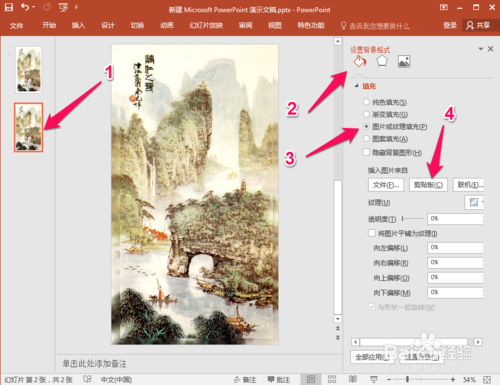Image resolution: width=500 pixels, height=385 pixels.
Task: Open the 视图 tab
Action: pyautogui.click(x=275, y=25)
